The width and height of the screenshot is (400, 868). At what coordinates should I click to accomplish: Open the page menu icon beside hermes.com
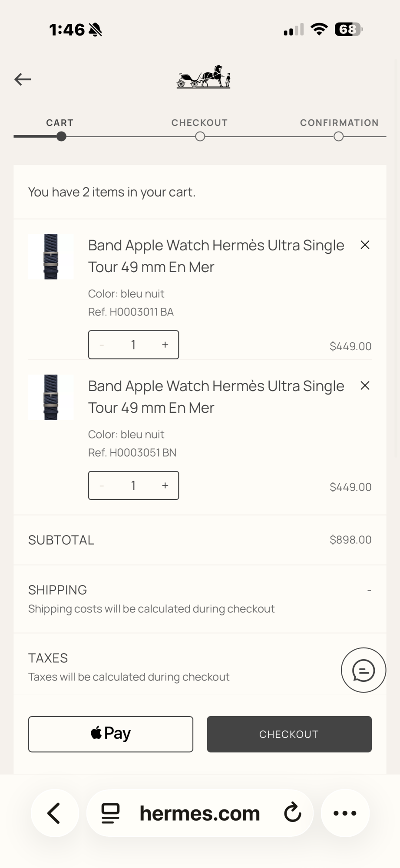point(110,813)
